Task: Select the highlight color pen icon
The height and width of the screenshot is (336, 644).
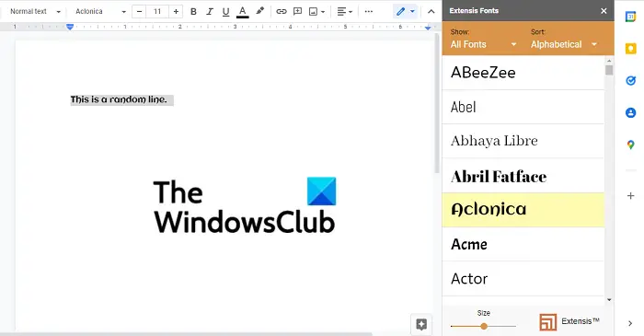Action: pos(259,11)
